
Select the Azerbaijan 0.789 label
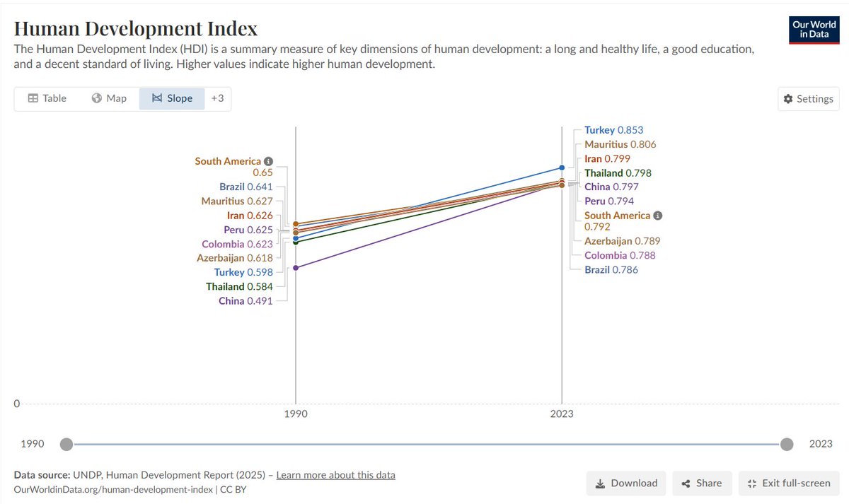tap(622, 241)
